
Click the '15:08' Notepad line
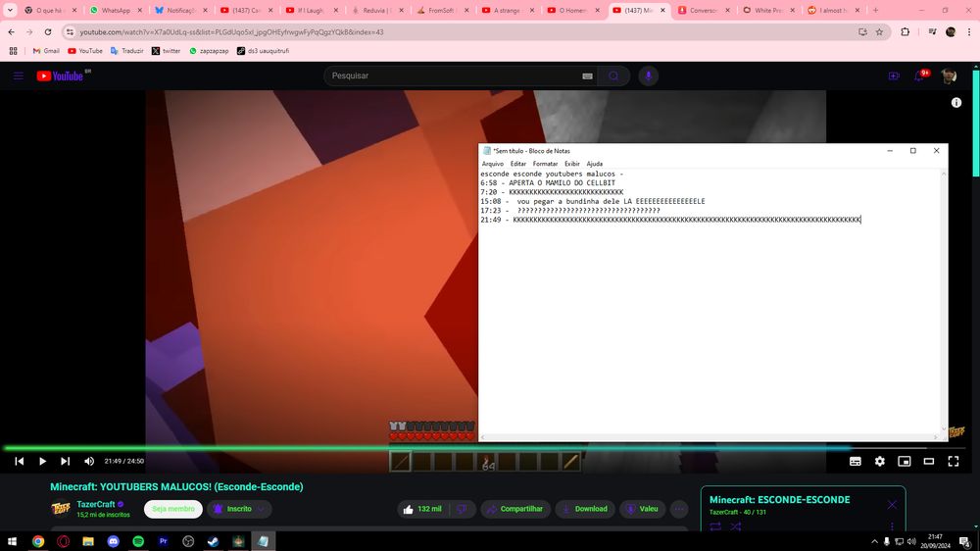pos(593,201)
